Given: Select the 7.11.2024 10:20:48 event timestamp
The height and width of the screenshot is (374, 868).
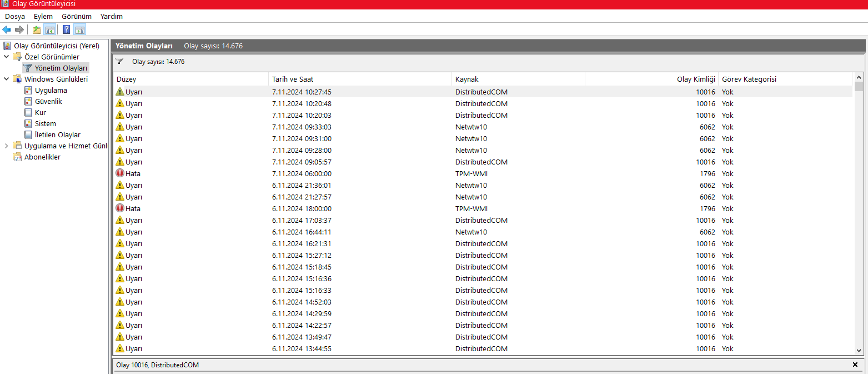Looking at the screenshot, I should point(302,103).
